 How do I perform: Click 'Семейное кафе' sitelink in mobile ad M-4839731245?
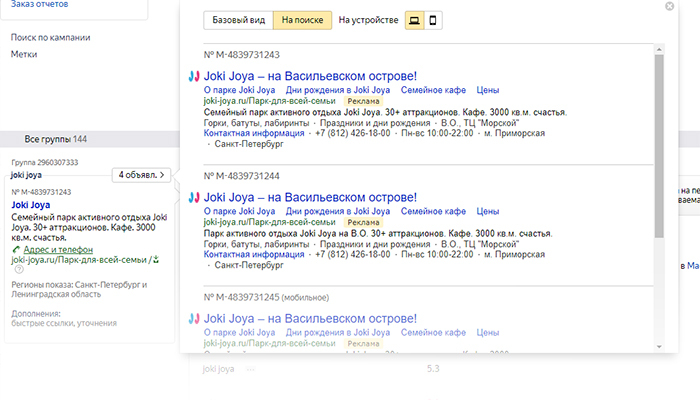click(x=433, y=333)
